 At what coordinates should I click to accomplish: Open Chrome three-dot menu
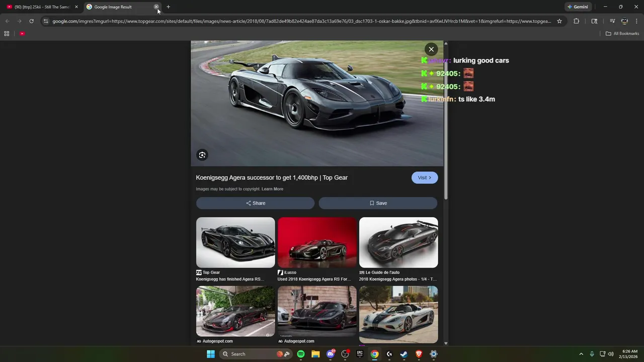[x=637, y=21]
